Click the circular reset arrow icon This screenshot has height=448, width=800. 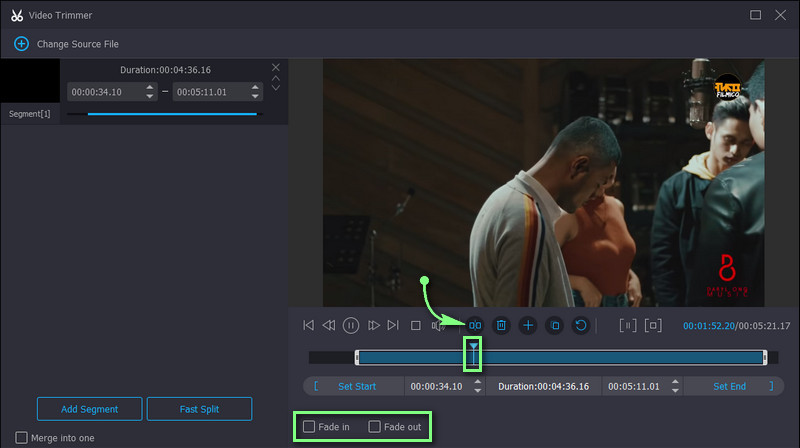pos(581,325)
